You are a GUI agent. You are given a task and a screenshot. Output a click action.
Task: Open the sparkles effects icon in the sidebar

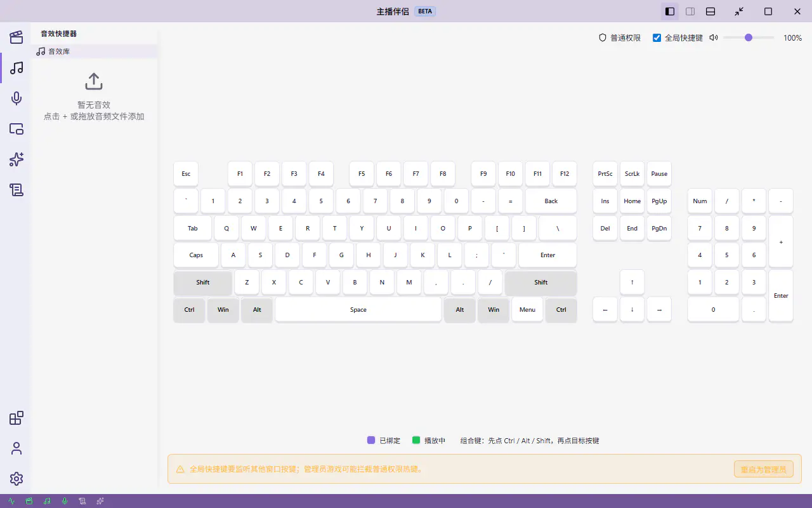click(x=16, y=159)
